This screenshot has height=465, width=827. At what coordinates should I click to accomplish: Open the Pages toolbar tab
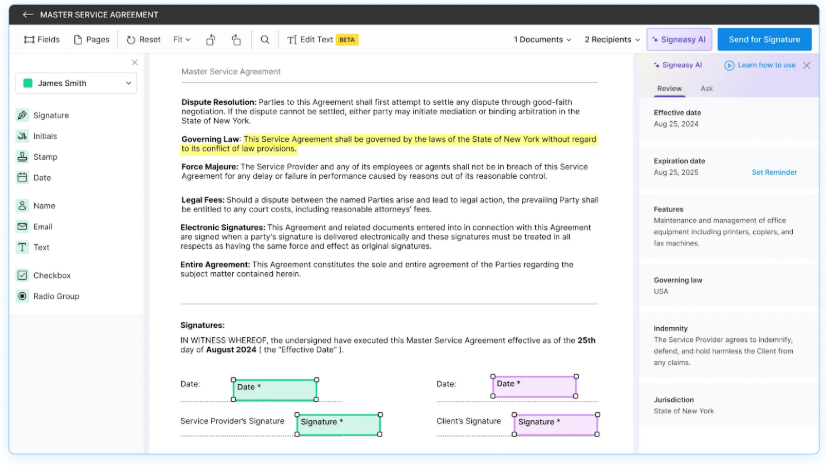[91, 40]
